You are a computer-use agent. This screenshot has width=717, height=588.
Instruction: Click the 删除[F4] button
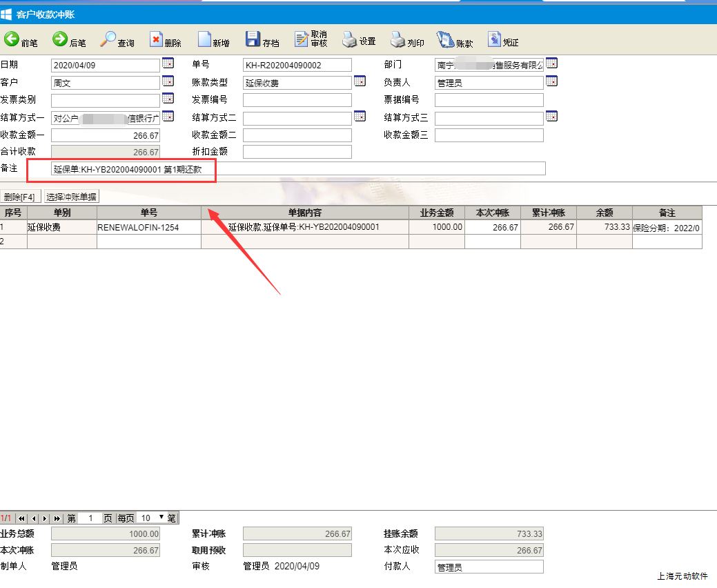click(x=21, y=197)
